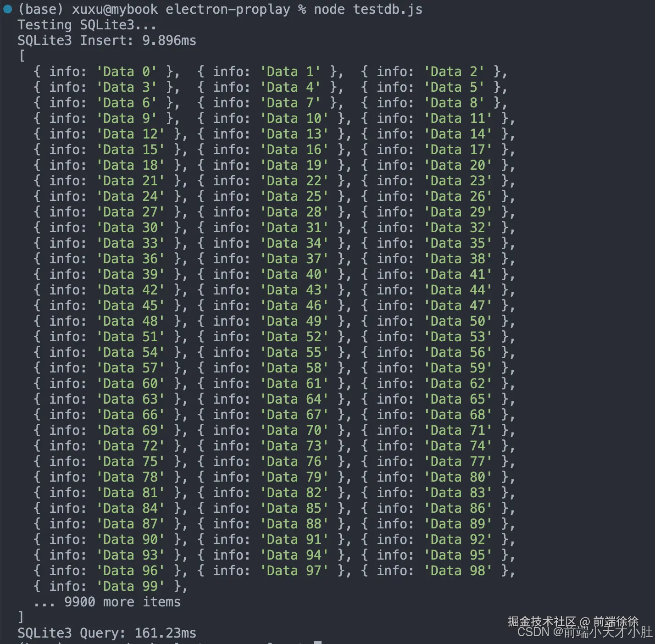655x644 pixels.
Task: Click the 'Data 88' value
Action: tap(294, 524)
